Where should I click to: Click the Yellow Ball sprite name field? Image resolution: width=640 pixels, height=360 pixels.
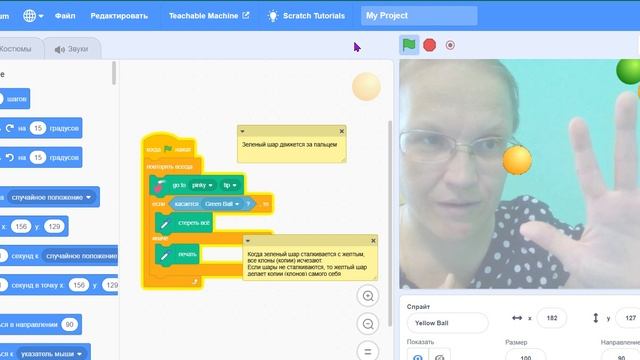point(448,323)
